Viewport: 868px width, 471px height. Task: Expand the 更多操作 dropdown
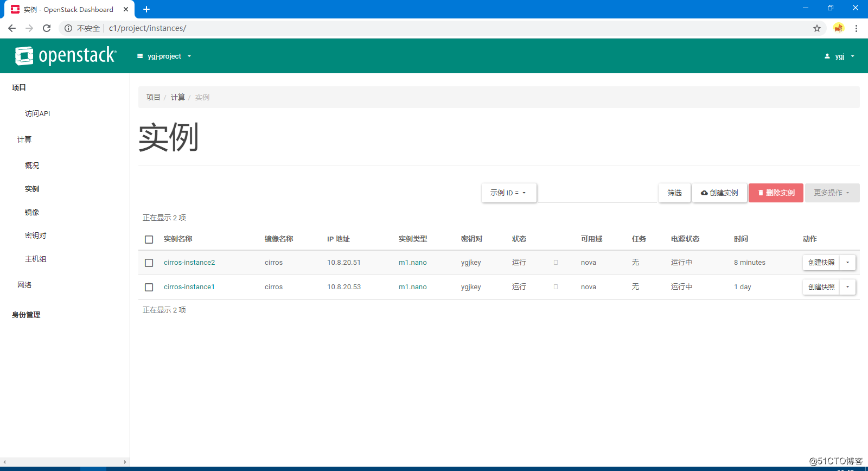pos(832,193)
